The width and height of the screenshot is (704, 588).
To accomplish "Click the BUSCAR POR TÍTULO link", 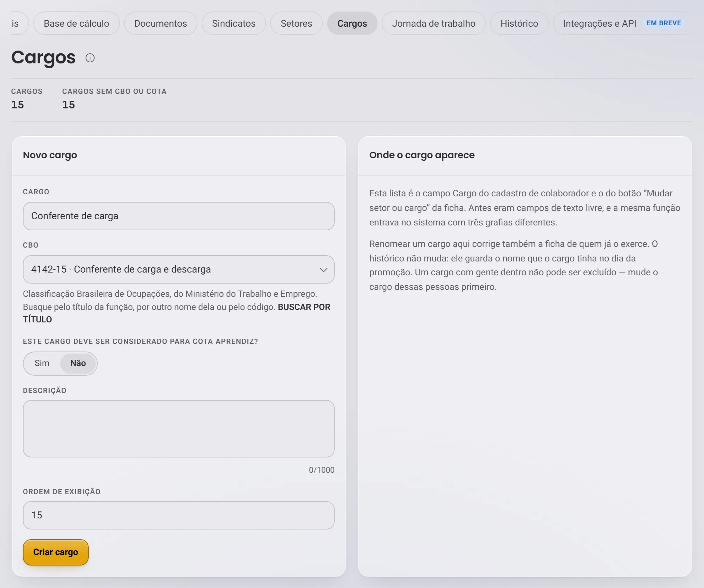I will point(177,313).
